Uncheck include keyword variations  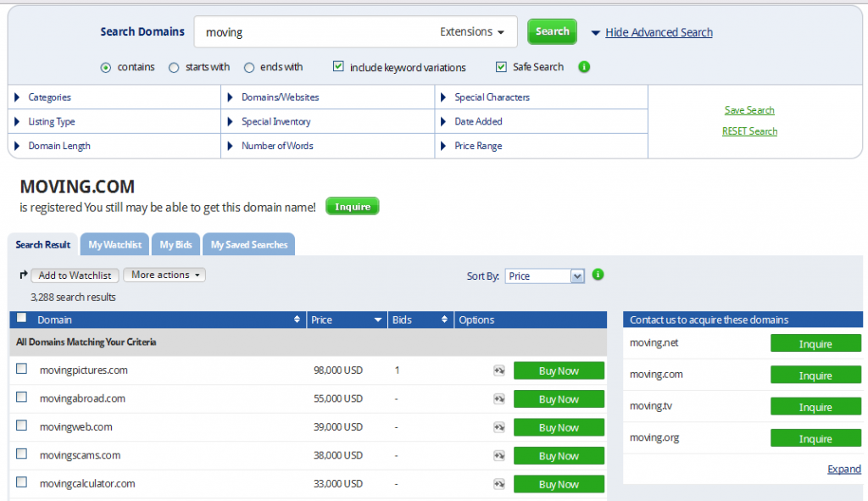[x=337, y=66]
